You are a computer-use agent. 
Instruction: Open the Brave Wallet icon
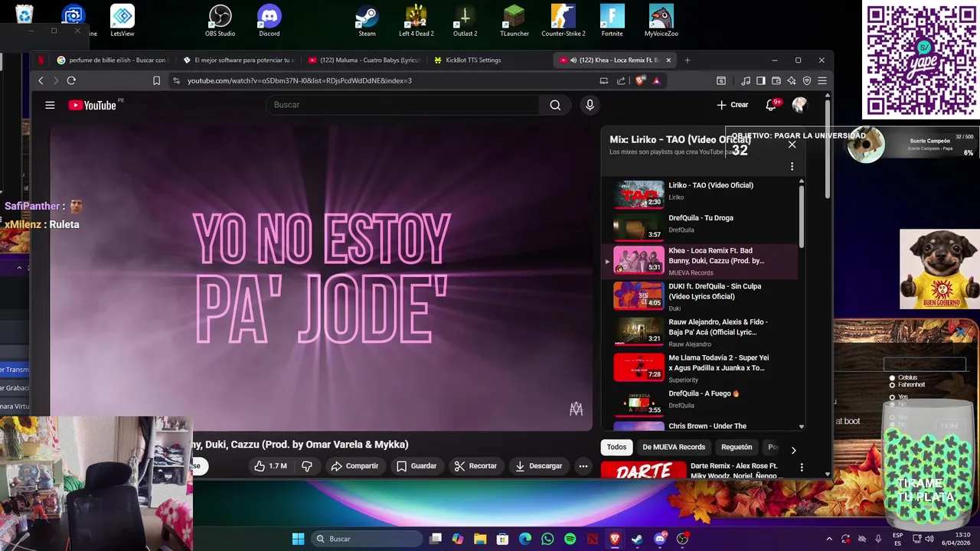pyautogui.click(x=776, y=80)
